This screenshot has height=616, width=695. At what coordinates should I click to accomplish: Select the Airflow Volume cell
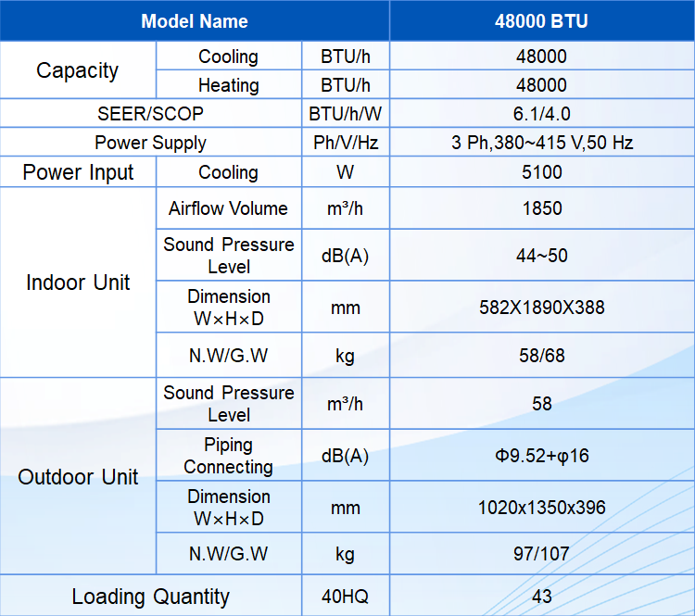pyautogui.click(x=229, y=208)
